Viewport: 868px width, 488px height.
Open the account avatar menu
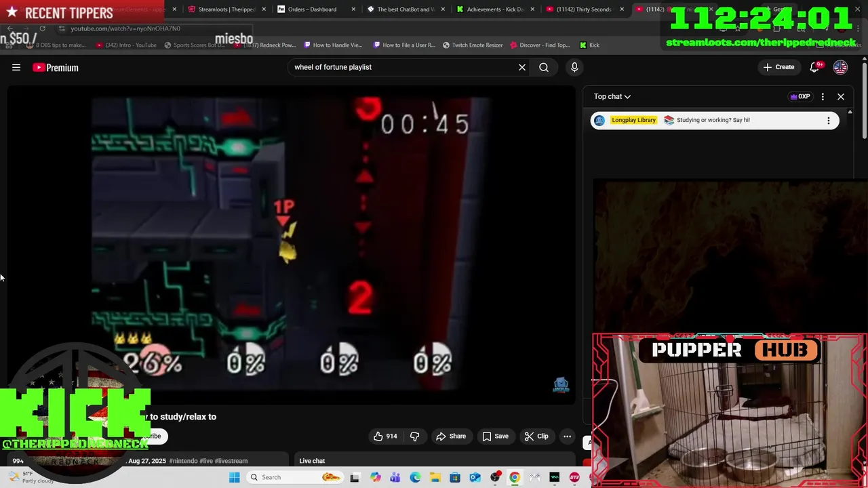pos(840,67)
